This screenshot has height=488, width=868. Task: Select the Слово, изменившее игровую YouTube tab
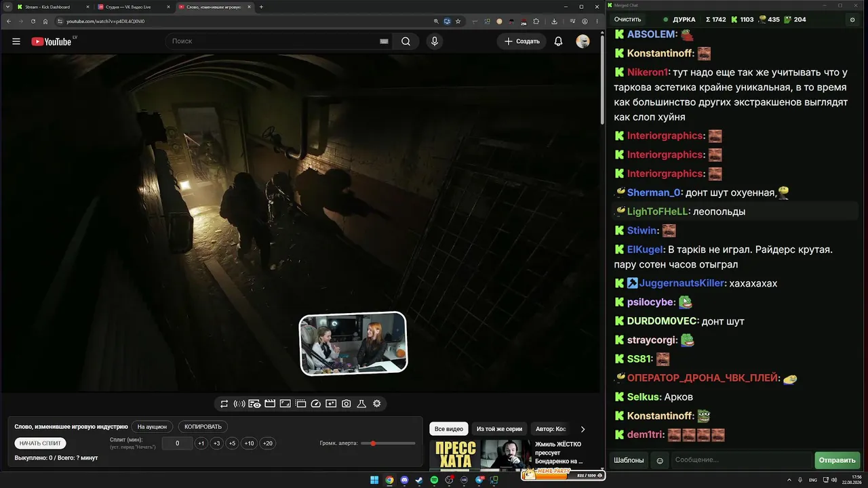(x=214, y=7)
